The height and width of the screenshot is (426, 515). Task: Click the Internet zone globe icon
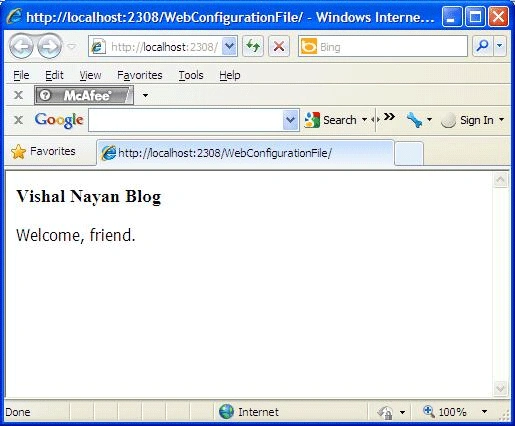(x=226, y=412)
